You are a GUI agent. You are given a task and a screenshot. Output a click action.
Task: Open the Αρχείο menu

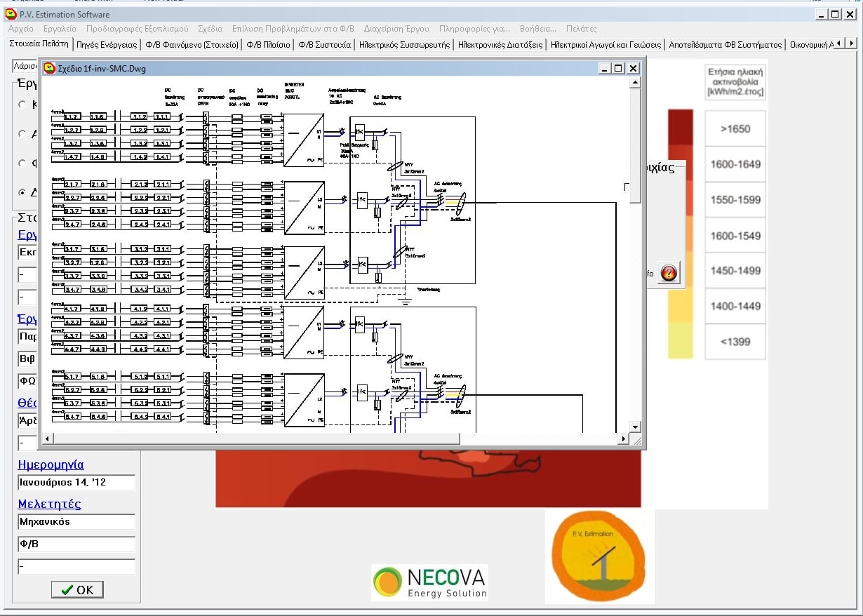20,29
